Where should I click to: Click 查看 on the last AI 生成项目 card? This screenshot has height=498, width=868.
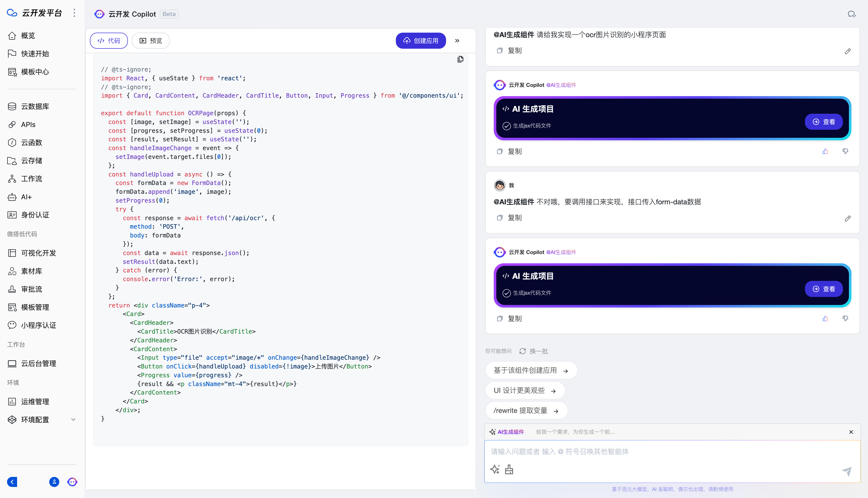pyautogui.click(x=823, y=289)
